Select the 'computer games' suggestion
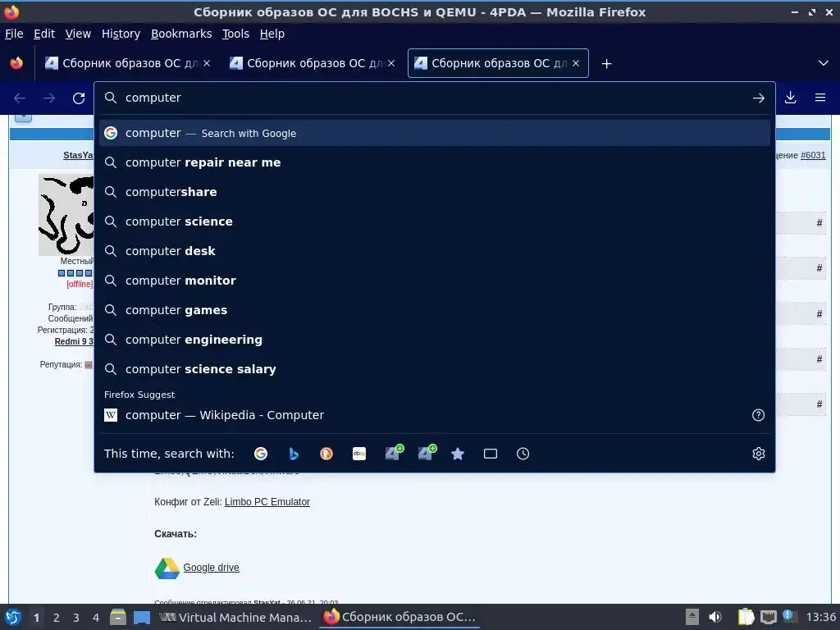 click(435, 309)
